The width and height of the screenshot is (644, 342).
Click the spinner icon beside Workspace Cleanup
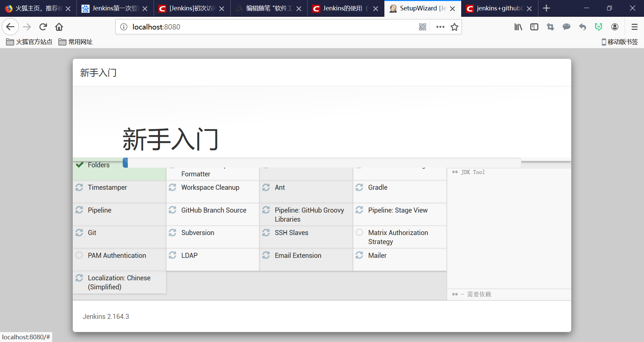pos(172,187)
